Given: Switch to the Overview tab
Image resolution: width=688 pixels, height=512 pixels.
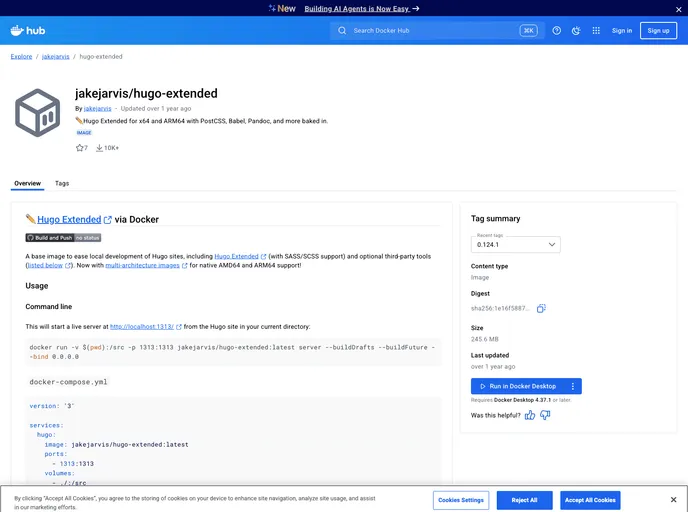Looking at the screenshot, I should (27, 183).
